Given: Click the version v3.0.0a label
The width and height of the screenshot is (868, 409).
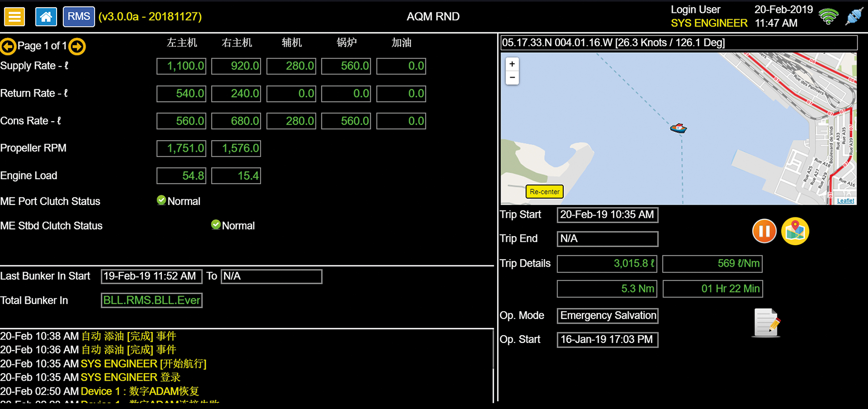Looking at the screenshot, I should click(x=150, y=17).
